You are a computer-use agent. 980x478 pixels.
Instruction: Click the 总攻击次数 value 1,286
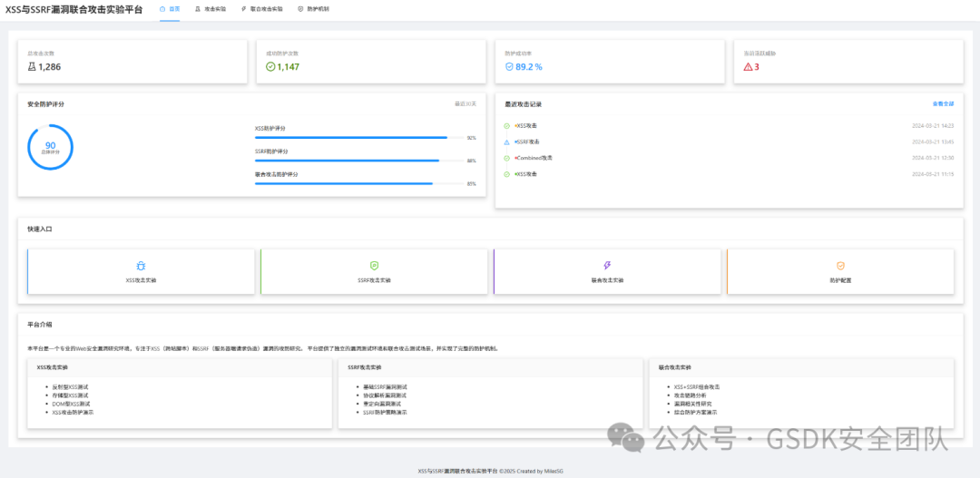click(49, 67)
